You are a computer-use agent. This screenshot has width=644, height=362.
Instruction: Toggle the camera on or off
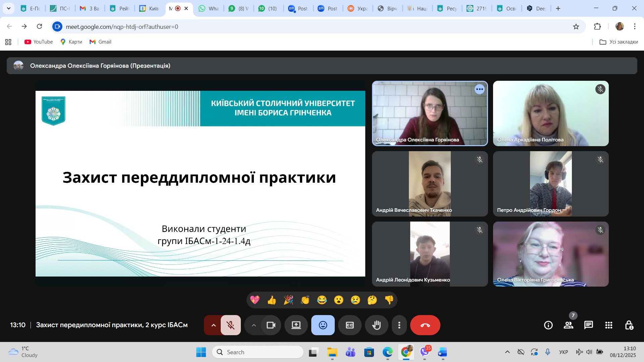click(x=271, y=325)
